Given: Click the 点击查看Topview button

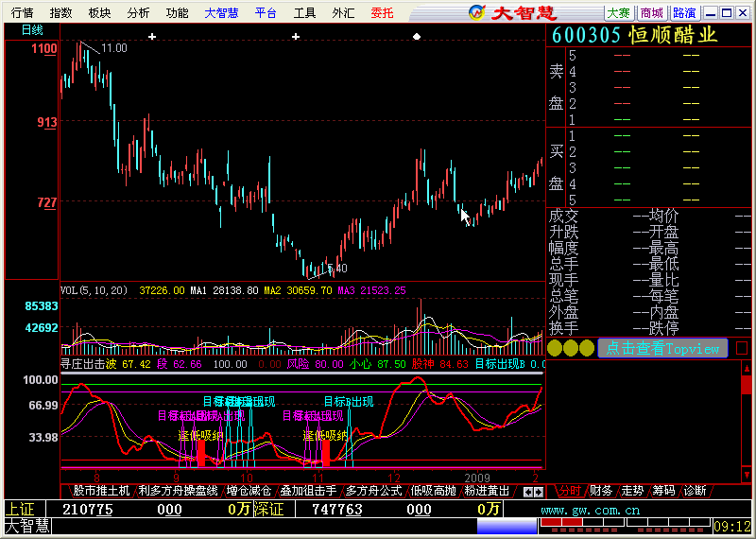Looking at the screenshot, I should (662, 348).
